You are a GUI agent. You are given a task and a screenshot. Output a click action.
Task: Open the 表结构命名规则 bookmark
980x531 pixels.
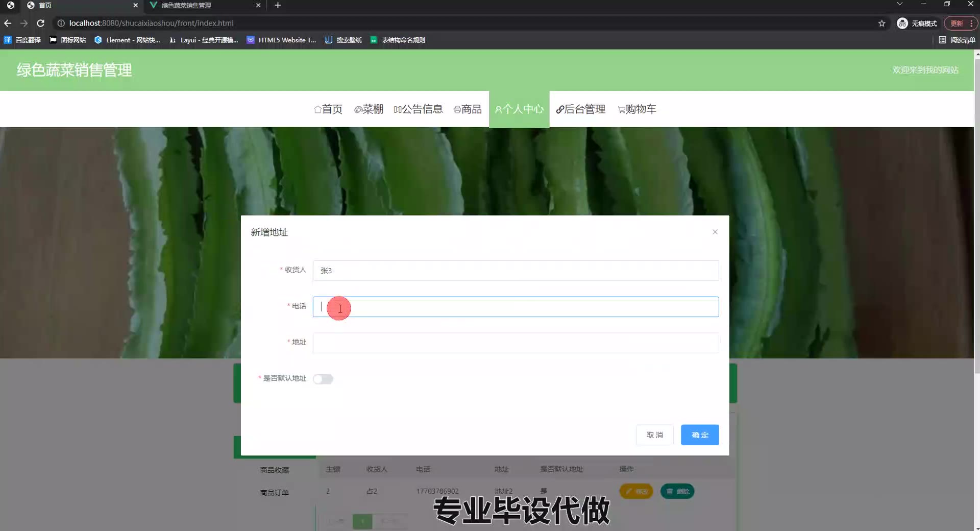(398, 40)
